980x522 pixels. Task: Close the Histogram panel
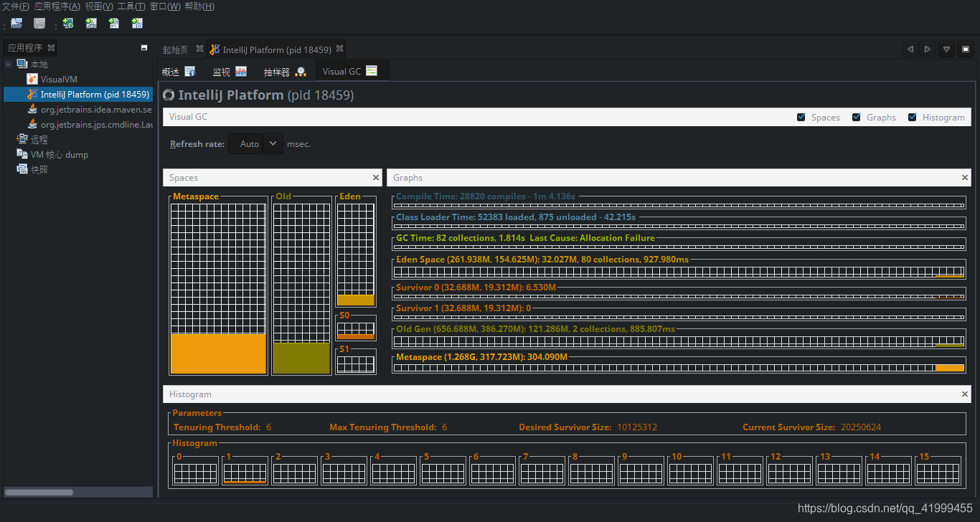point(964,394)
